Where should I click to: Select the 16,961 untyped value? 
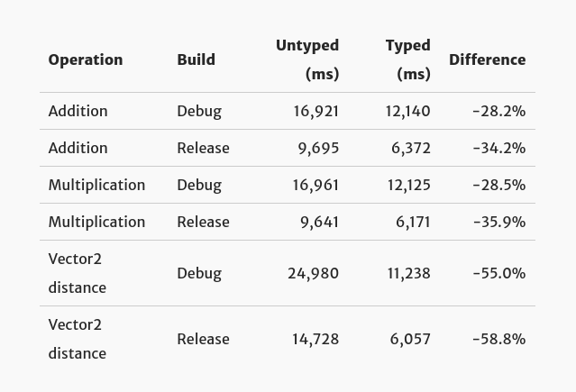click(x=315, y=185)
